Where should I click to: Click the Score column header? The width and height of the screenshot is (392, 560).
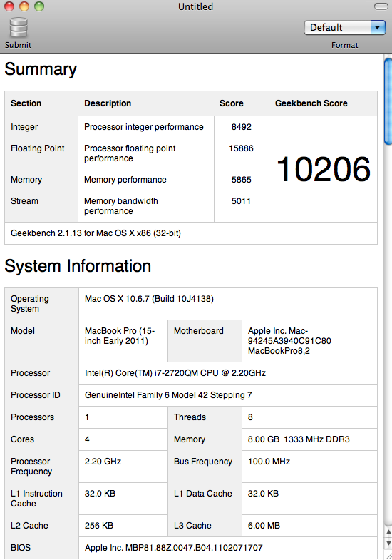(x=232, y=103)
